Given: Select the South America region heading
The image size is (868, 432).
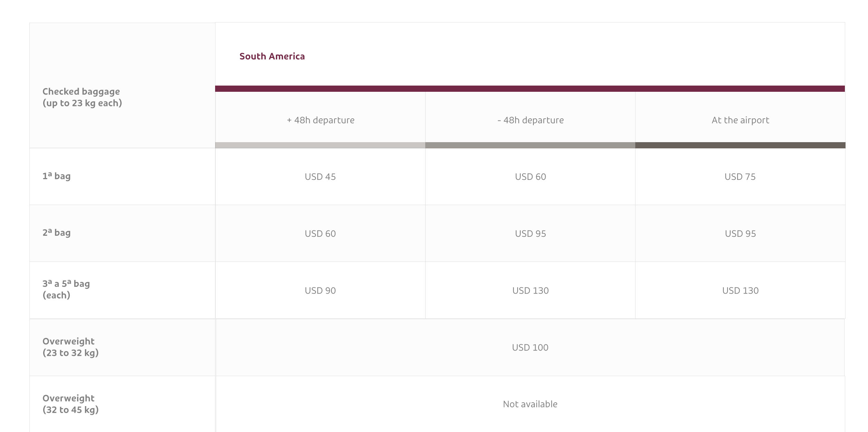Looking at the screenshot, I should point(272,56).
